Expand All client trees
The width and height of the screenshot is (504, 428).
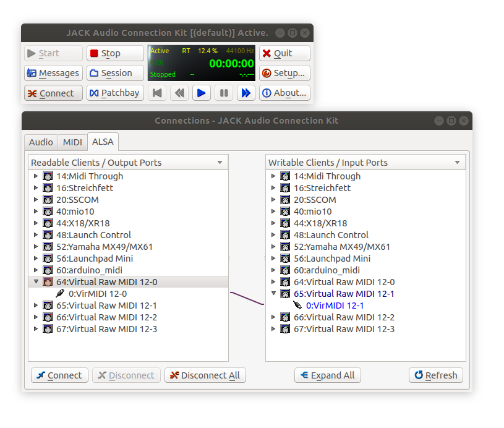[328, 375]
